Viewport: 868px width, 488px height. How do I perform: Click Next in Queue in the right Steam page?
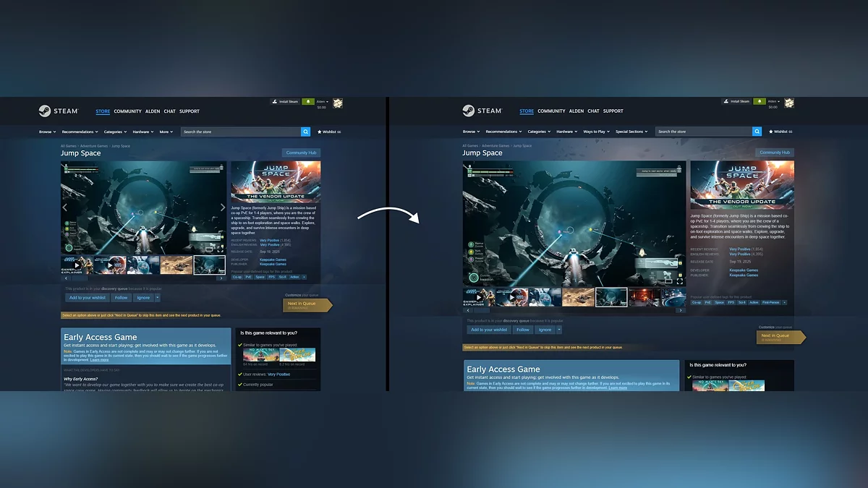[x=780, y=337]
